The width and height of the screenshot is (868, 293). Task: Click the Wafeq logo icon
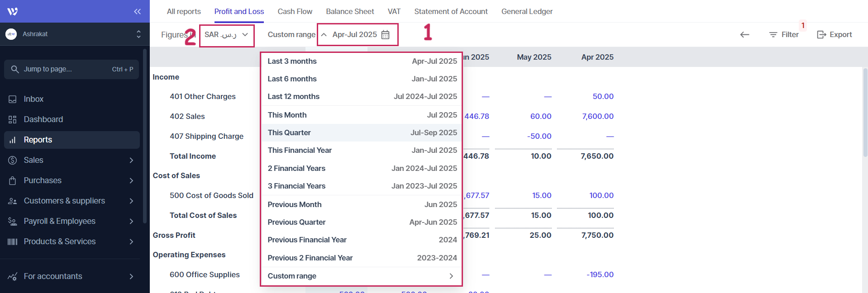pos(13,11)
